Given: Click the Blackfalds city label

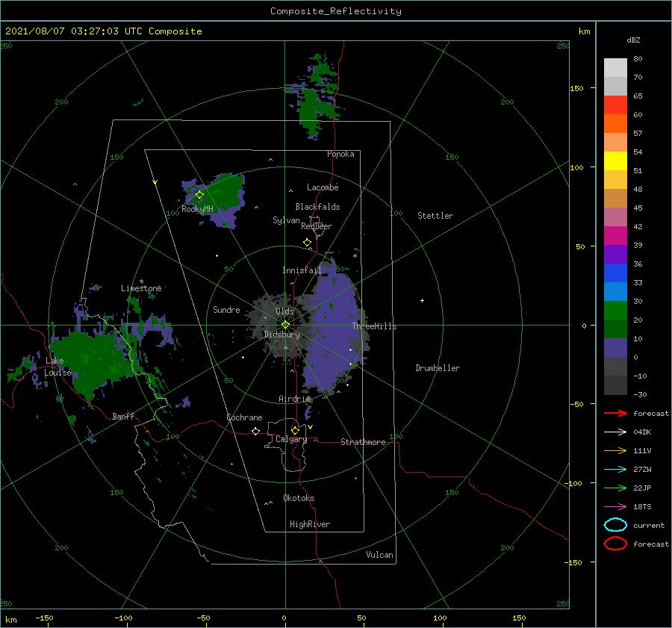Looking at the screenshot, I should [x=317, y=207].
